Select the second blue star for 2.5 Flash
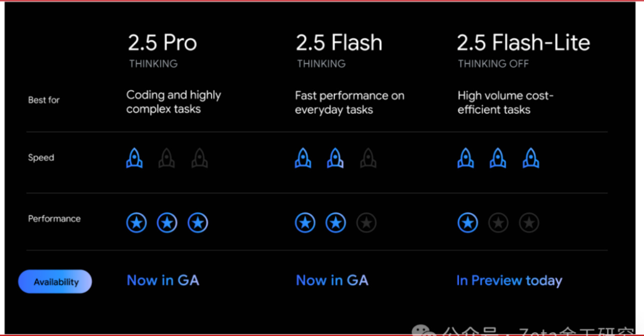The width and height of the screenshot is (644, 336). coord(335,222)
